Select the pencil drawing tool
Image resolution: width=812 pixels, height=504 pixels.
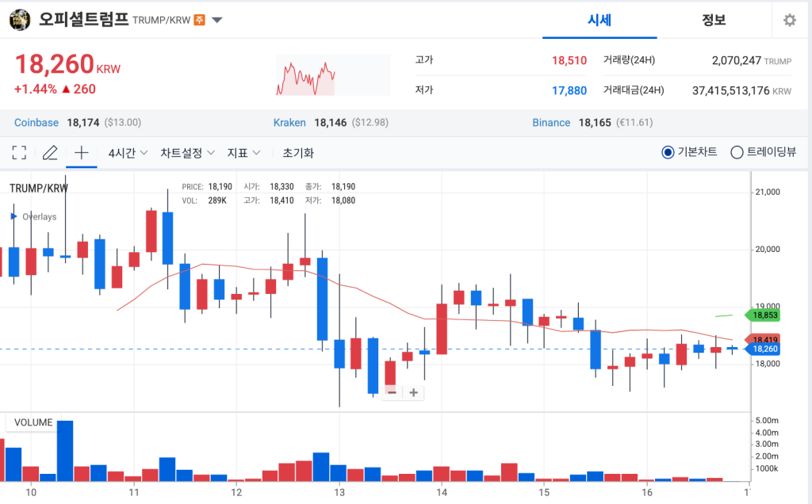pyautogui.click(x=50, y=153)
